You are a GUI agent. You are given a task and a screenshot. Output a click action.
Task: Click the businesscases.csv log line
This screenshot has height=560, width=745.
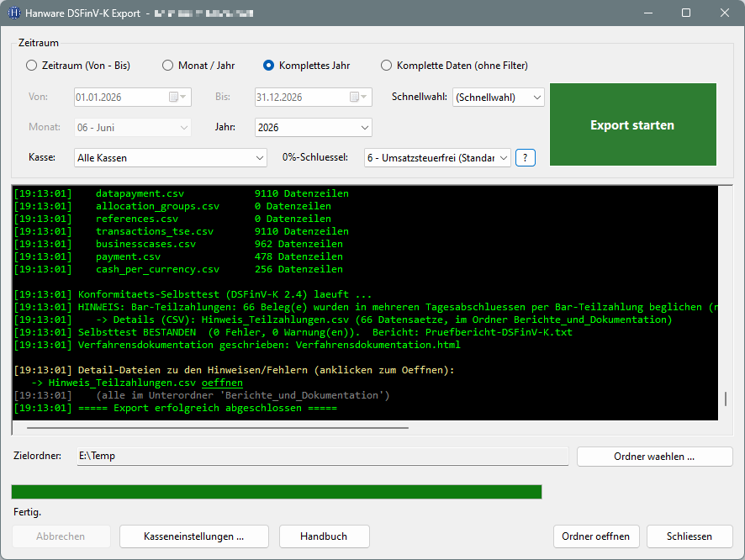click(x=178, y=244)
